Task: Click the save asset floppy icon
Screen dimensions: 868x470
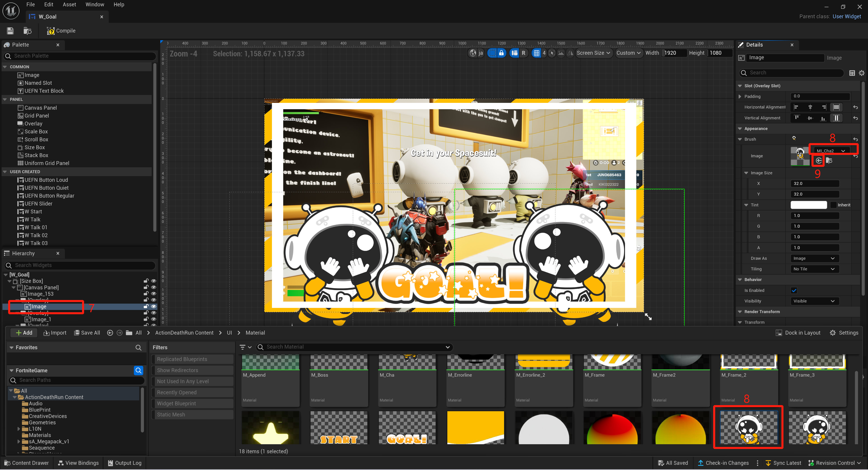Action: click(x=10, y=31)
